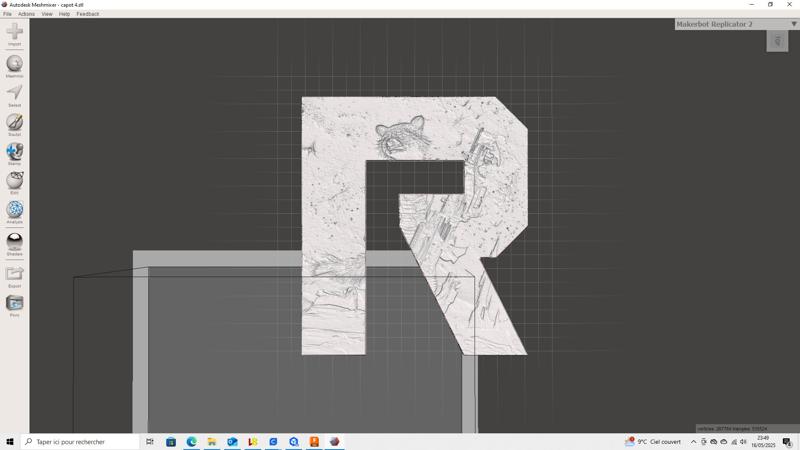Open the View menu
The height and width of the screenshot is (450, 800).
(47, 14)
